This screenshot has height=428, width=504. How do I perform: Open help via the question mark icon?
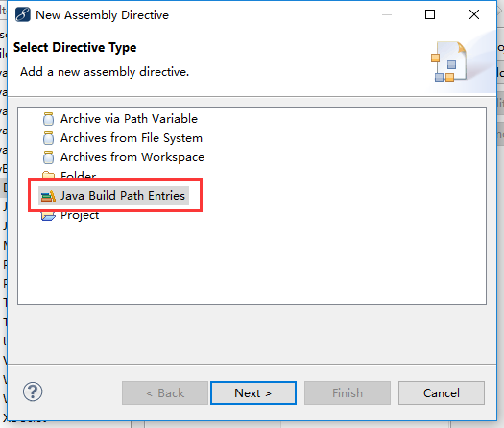coord(33,392)
